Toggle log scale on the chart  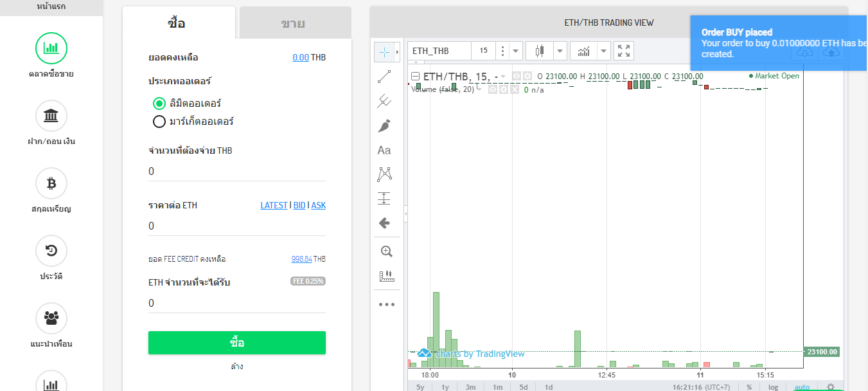click(x=774, y=387)
